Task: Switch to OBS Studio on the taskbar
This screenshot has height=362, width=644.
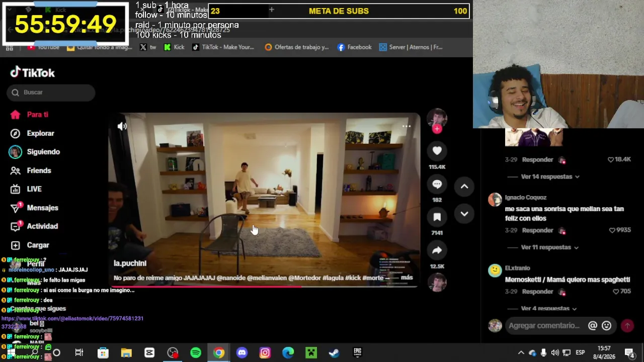Action: (x=173, y=353)
